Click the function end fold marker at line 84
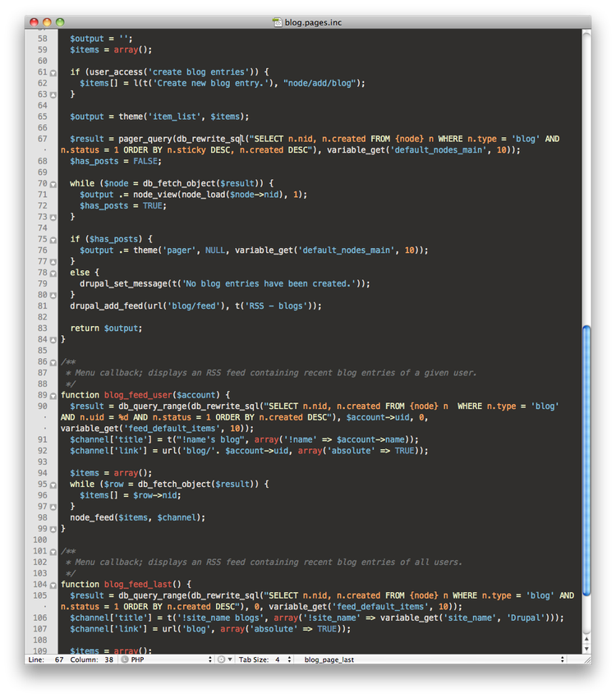 [53, 340]
